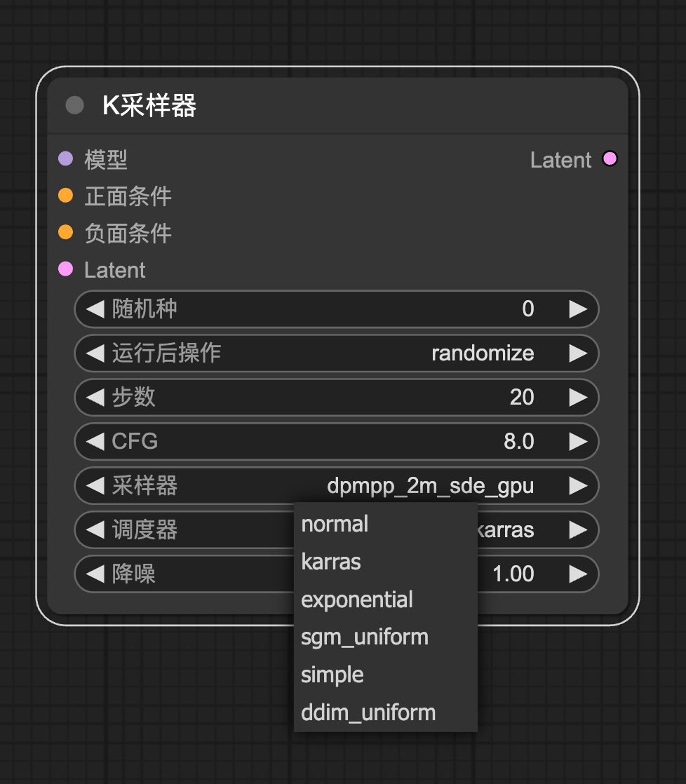
Task: Pick sgm_uniform from the dropdown list
Action: point(364,637)
